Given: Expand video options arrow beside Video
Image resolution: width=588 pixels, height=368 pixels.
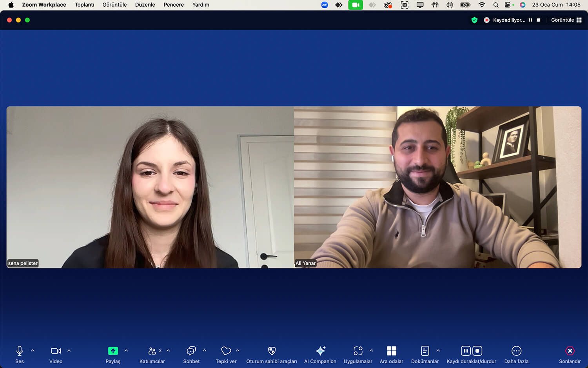Looking at the screenshot, I should tap(69, 351).
